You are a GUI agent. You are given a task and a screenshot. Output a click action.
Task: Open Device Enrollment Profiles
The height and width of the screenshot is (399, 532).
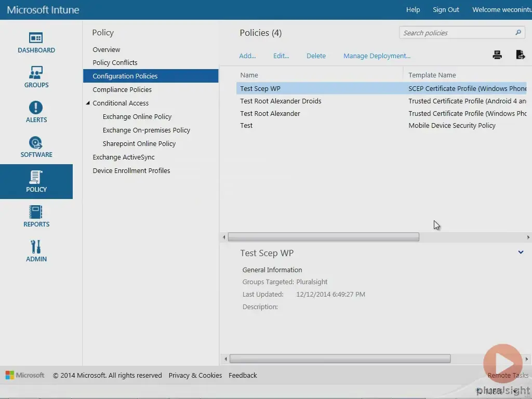[x=131, y=170]
